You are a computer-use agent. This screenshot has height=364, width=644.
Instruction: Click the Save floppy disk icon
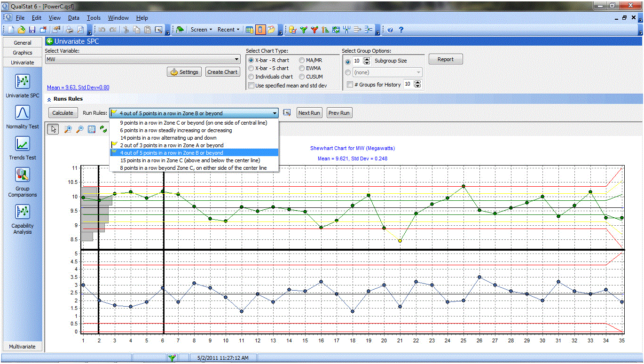point(32,30)
